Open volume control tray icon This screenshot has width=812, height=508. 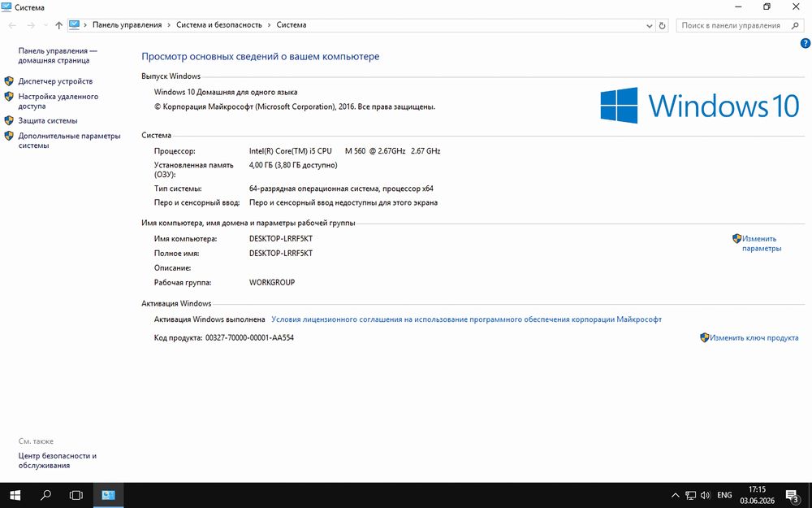click(706, 496)
